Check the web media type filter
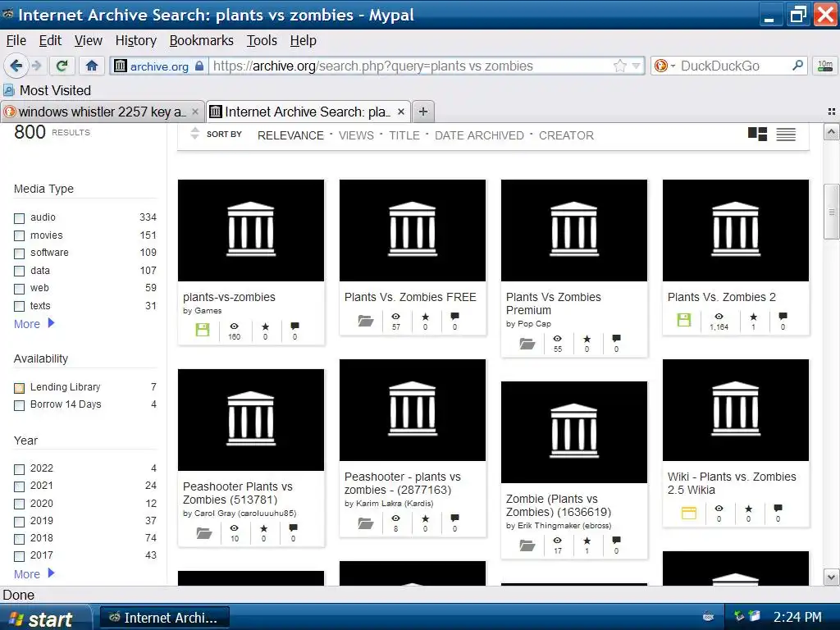 [x=20, y=289]
